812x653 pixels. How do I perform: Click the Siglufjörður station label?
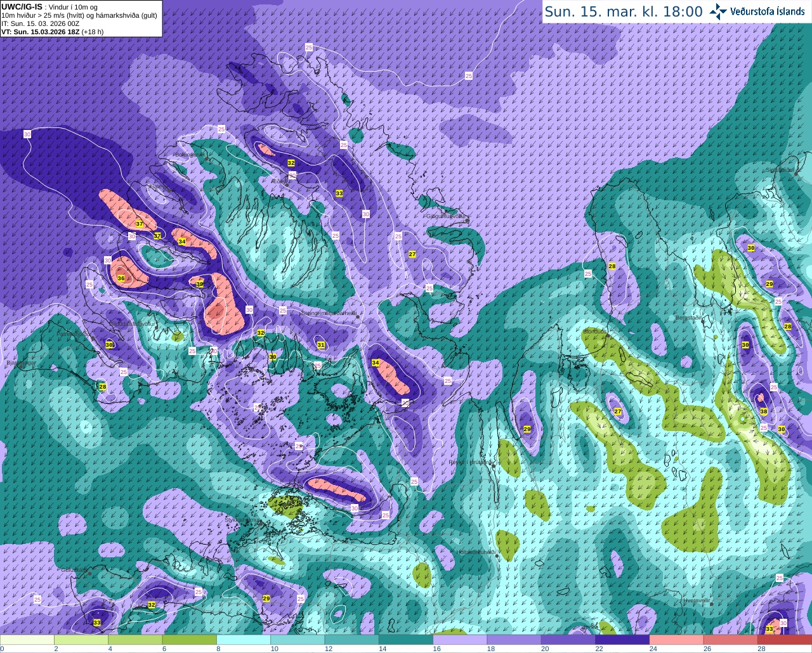(x=780, y=170)
